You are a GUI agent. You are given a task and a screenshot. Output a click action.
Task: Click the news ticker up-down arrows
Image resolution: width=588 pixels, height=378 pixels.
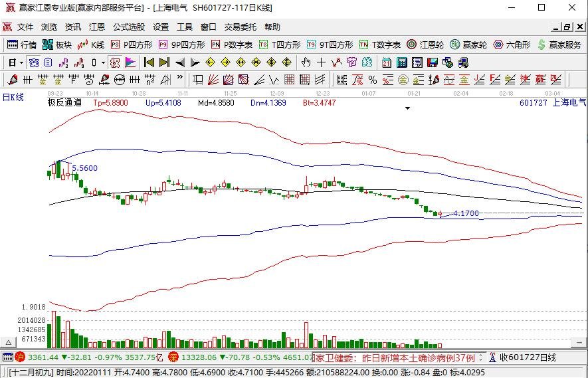(481, 357)
